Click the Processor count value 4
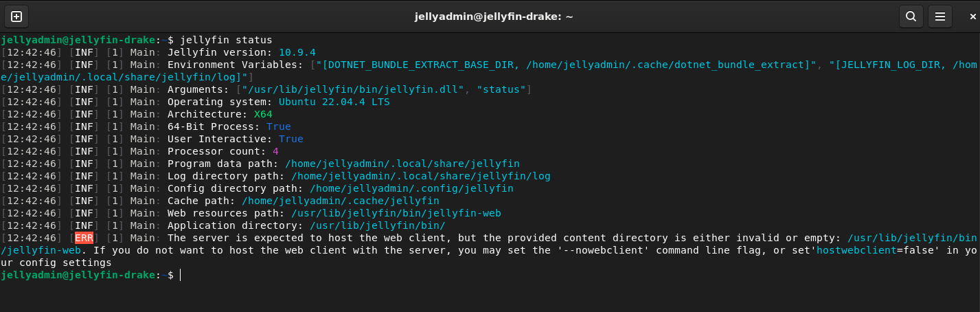Image resolution: width=980 pixels, height=312 pixels. tap(275, 151)
